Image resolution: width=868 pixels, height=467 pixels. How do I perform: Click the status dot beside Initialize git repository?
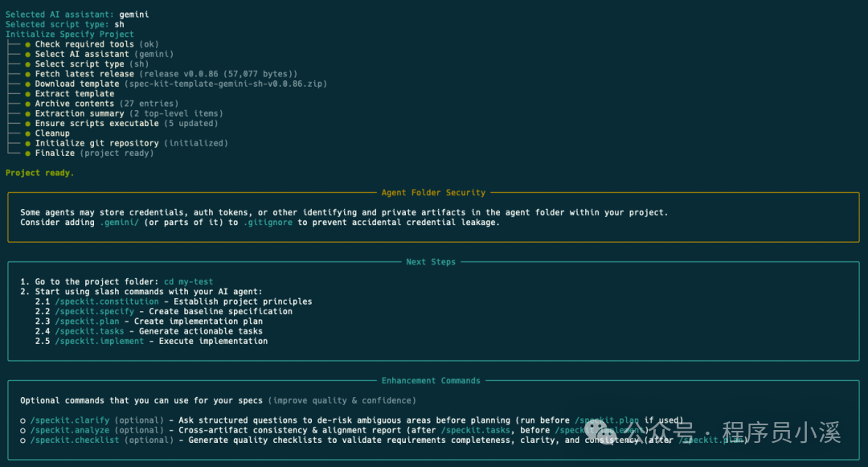tap(27, 143)
